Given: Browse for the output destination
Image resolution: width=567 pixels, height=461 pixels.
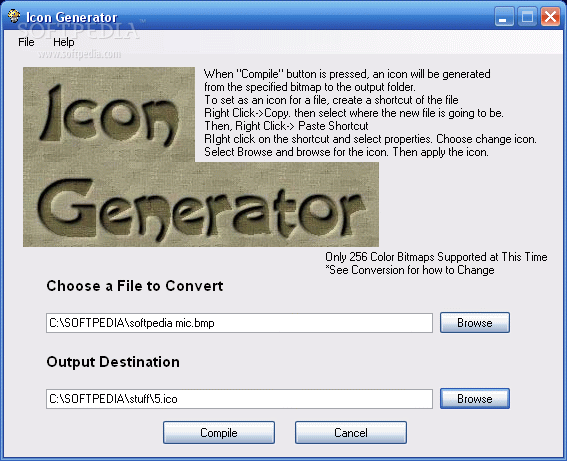Looking at the screenshot, I should pos(475,398).
